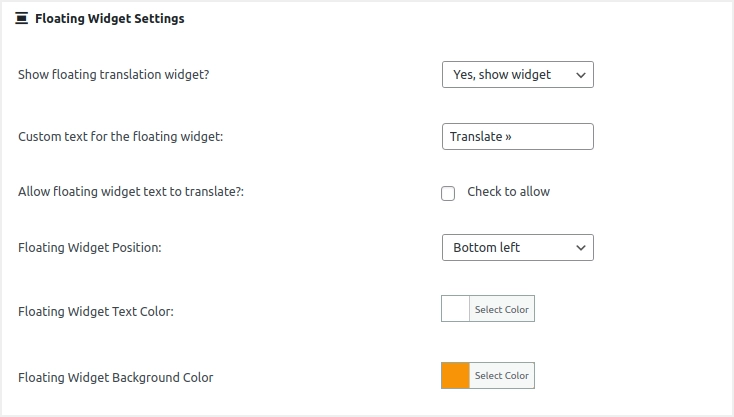Click the "Custom text for the floating widget" label
This screenshot has height=417, width=734.
(x=120, y=137)
